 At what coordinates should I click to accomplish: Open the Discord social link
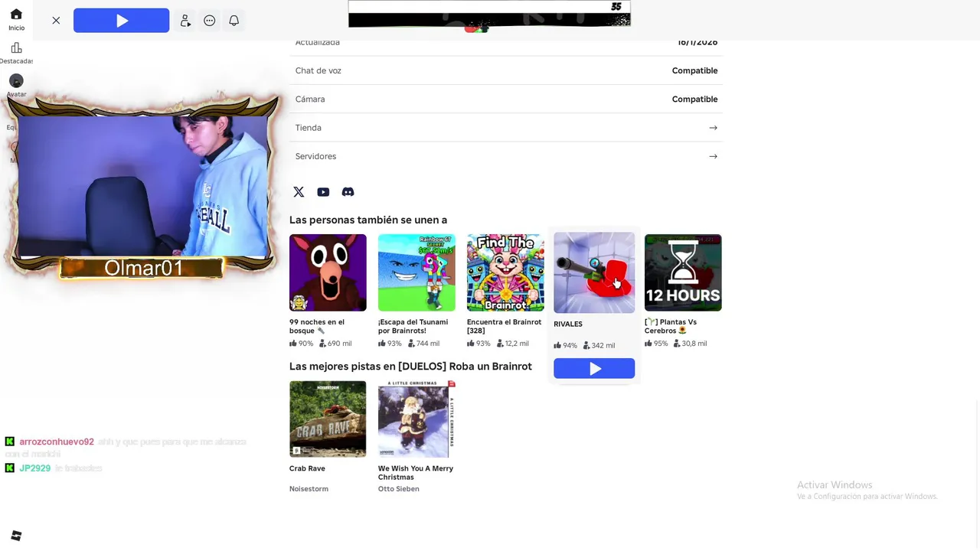click(x=348, y=192)
